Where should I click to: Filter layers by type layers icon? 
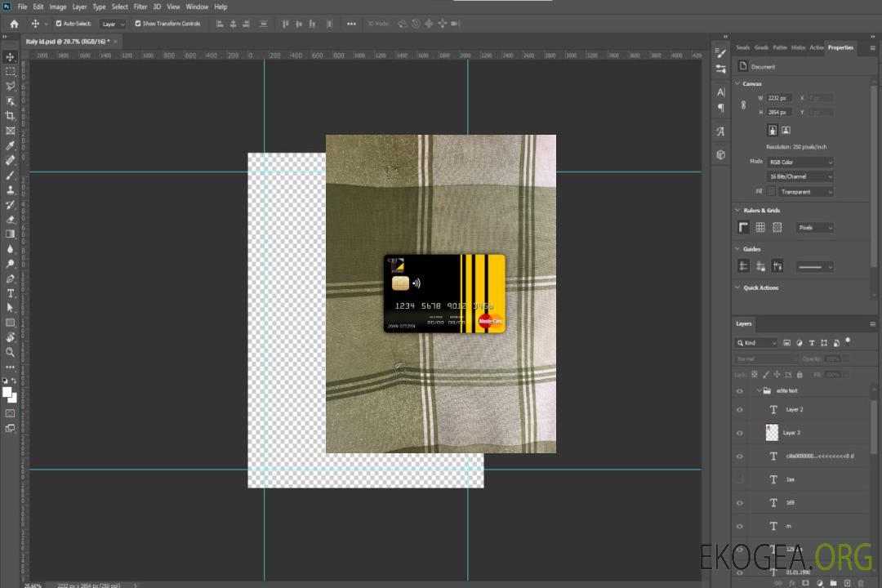tap(812, 343)
